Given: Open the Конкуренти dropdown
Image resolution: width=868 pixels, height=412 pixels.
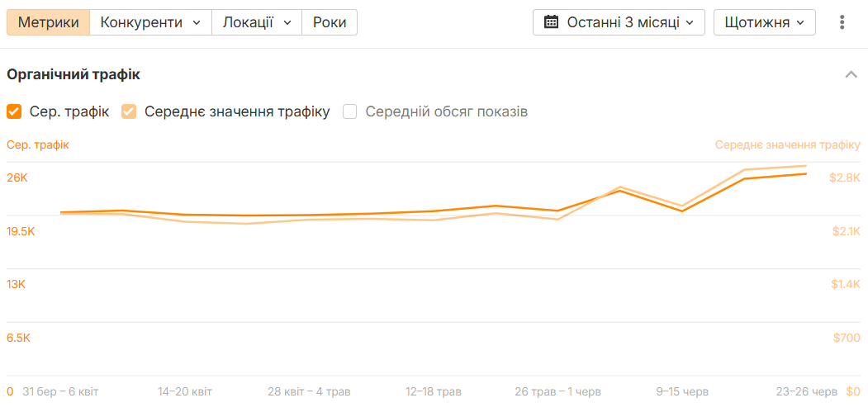Looking at the screenshot, I should click(150, 22).
